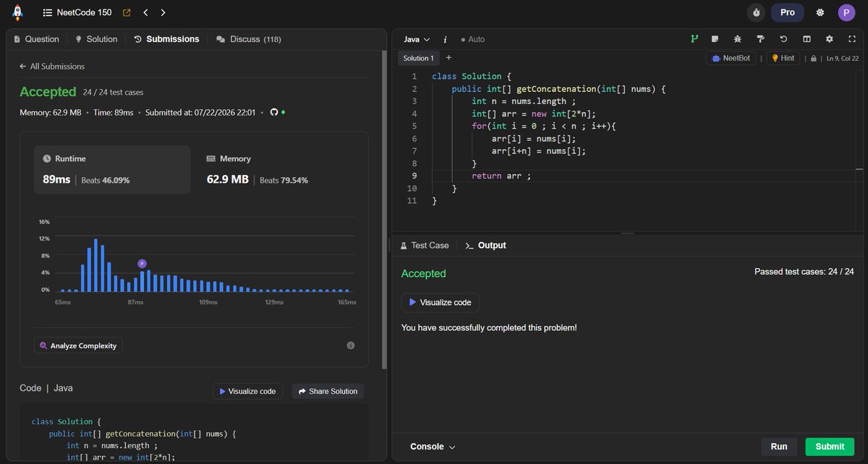Click the tallest bar in the runtime histogram

(x=95, y=265)
